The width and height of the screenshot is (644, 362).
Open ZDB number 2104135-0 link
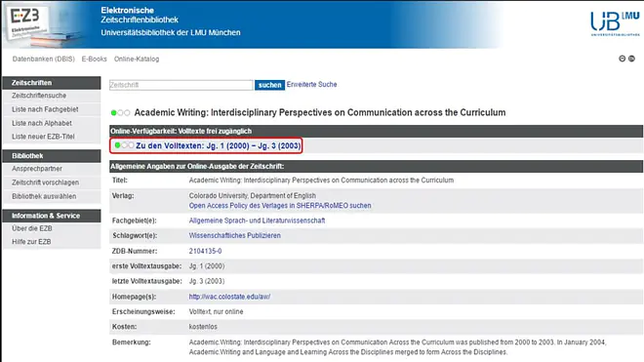[205, 251]
